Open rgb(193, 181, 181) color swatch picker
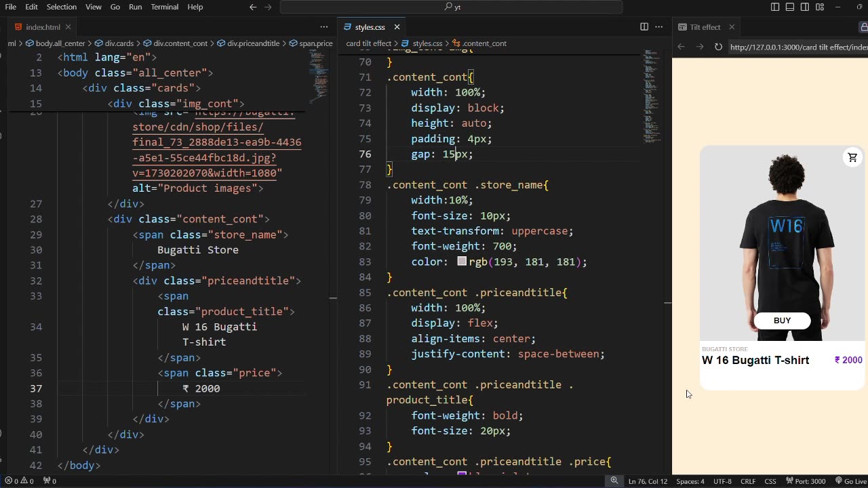868x488 pixels. (x=462, y=262)
